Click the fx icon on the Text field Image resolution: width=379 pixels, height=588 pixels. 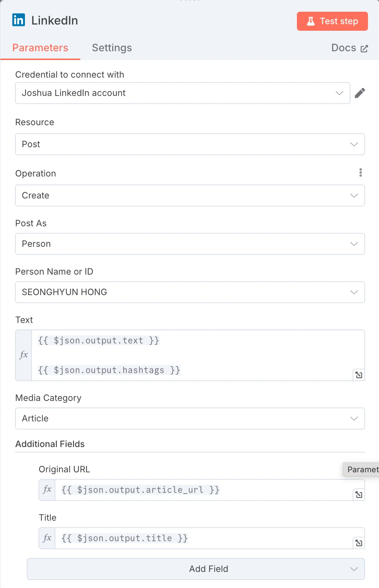pyautogui.click(x=23, y=354)
